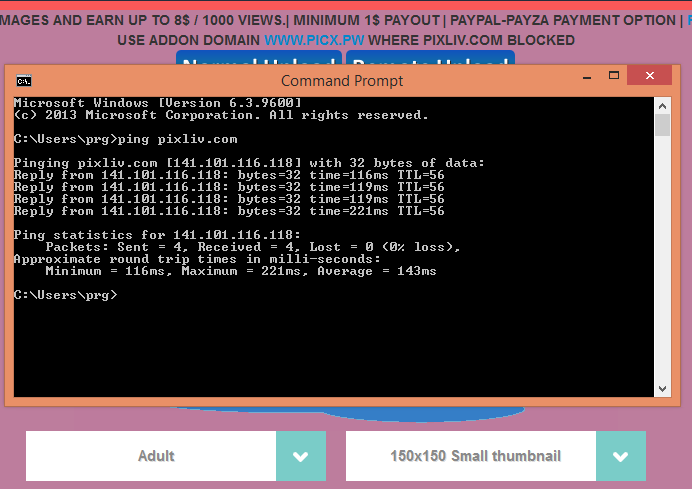Switch to the Remote Upload tab

[429, 60]
